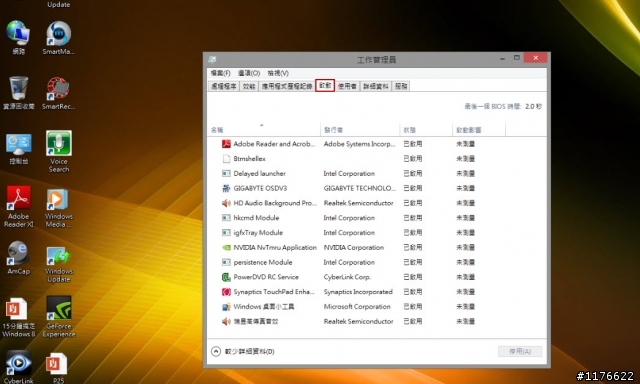The width and height of the screenshot is (640, 384).
Task: Click the 'persistence Module' name text
Action: tap(262, 262)
